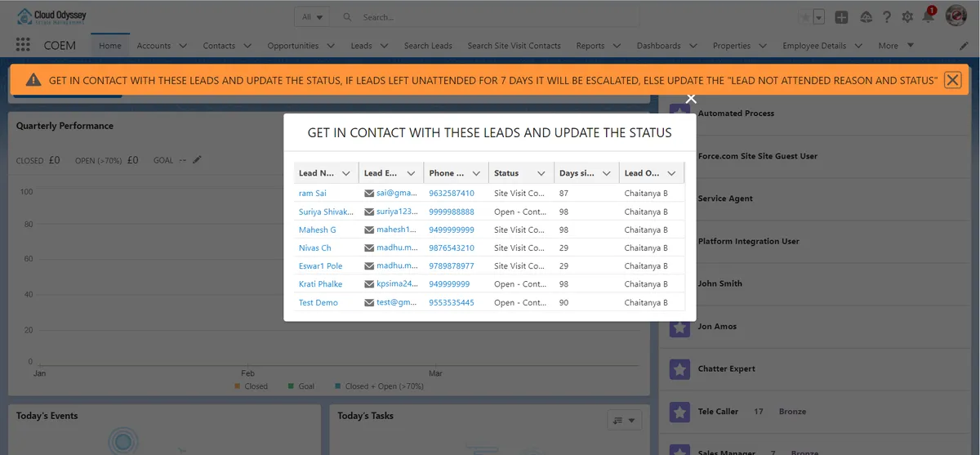Open the Days since column menu

click(x=606, y=173)
